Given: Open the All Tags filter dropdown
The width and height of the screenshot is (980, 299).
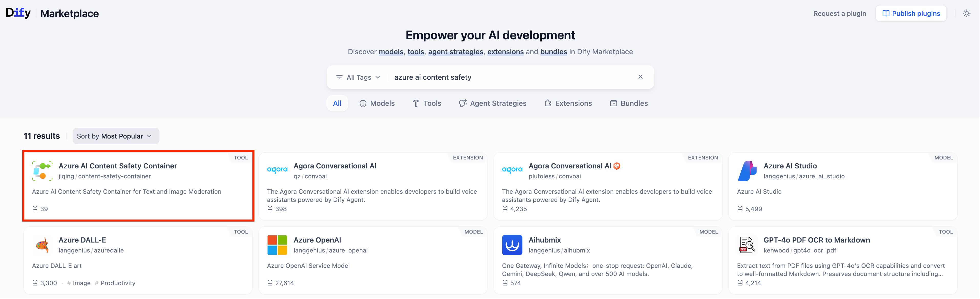Looking at the screenshot, I should 358,77.
